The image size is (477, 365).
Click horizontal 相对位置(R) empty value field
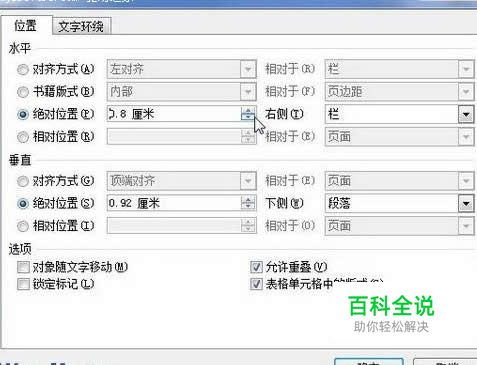point(174,137)
